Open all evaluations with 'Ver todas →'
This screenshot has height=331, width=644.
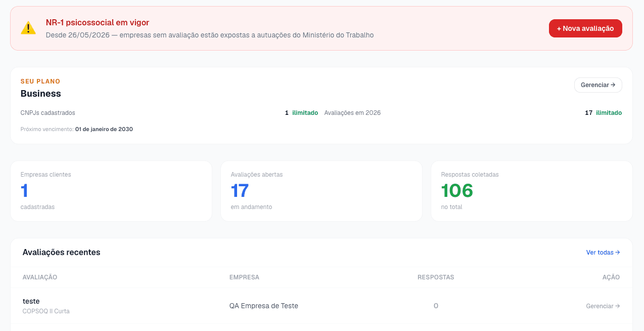603,252
